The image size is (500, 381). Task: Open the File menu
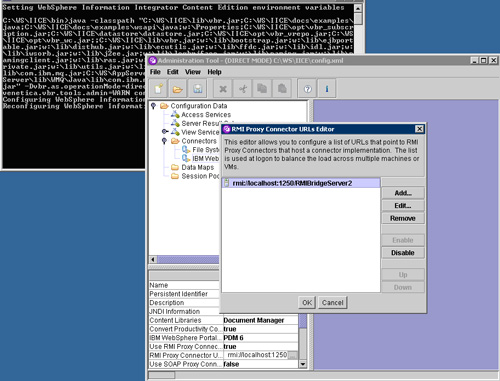click(x=155, y=72)
